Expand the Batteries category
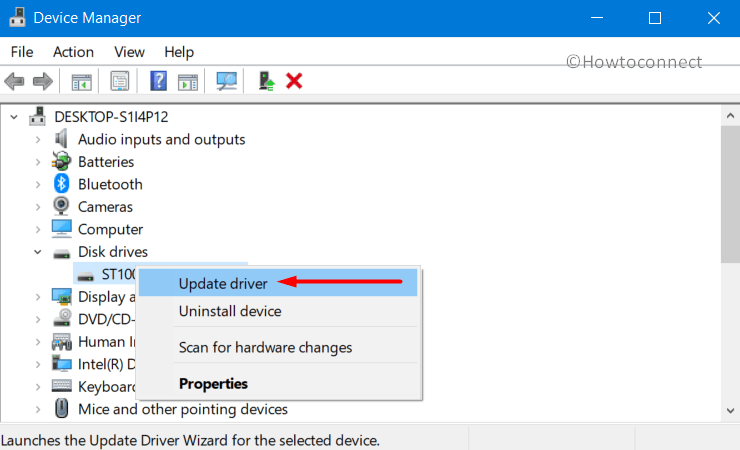 [x=38, y=162]
